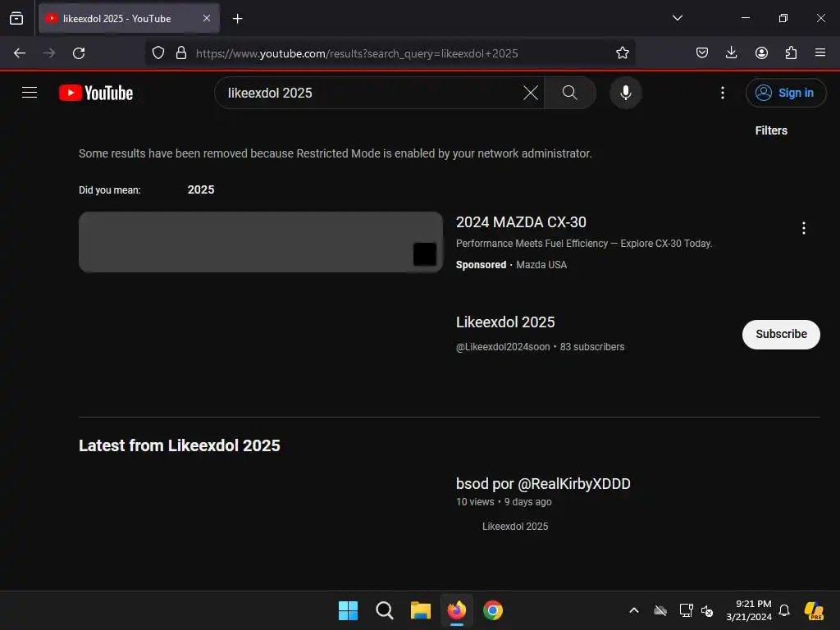Subscribe to the Likeexdol 2025 channel
The height and width of the screenshot is (630, 840).
(x=781, y=335)
